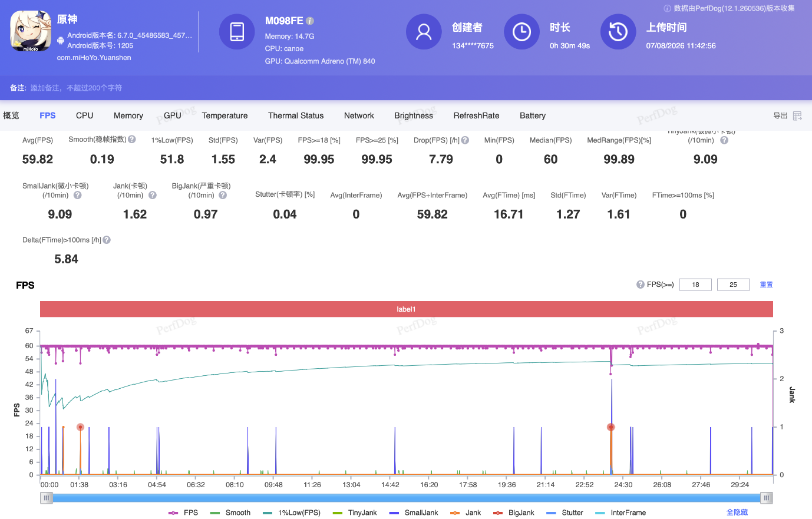This screenshot has height=519, width=812.
Task: Open the Memory tab
Action: coord(128,115)
